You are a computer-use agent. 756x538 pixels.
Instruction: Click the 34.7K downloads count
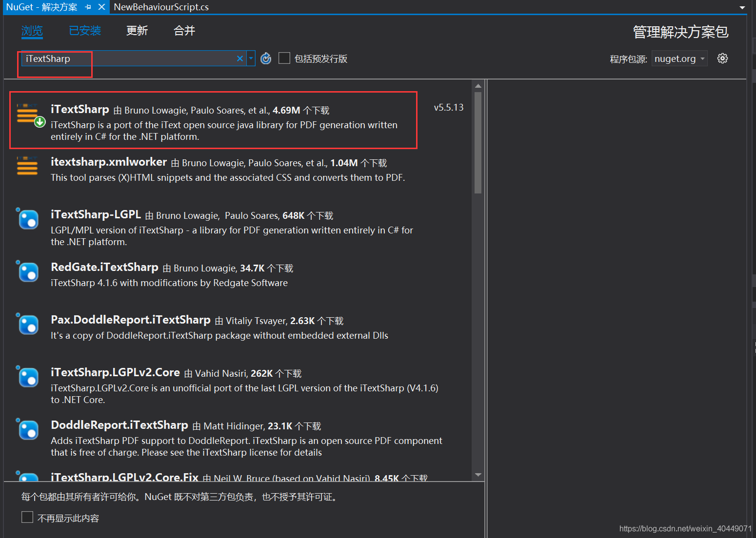click(x=252, y=268)
